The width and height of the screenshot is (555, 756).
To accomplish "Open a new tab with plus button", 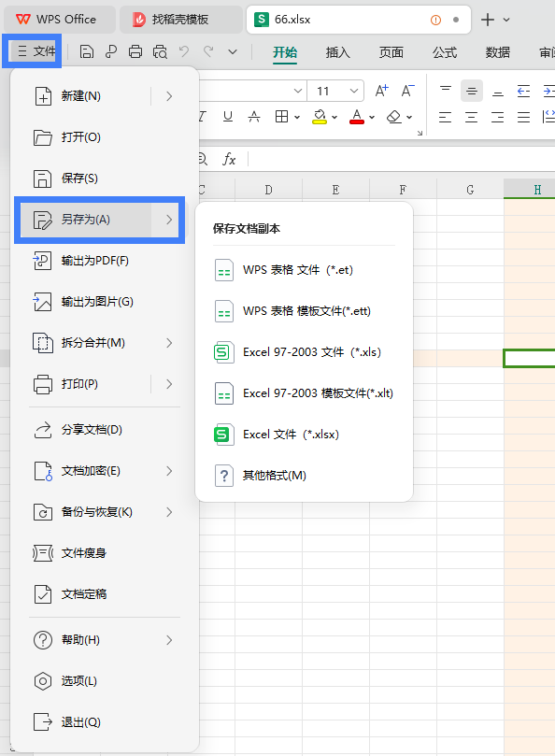I will click(x=488, y=20).
